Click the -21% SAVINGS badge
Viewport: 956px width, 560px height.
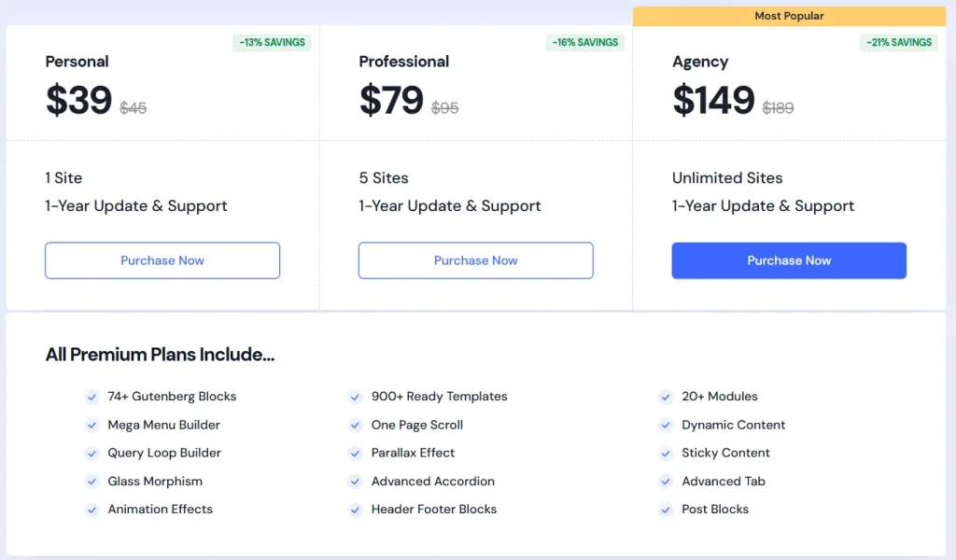898,42
